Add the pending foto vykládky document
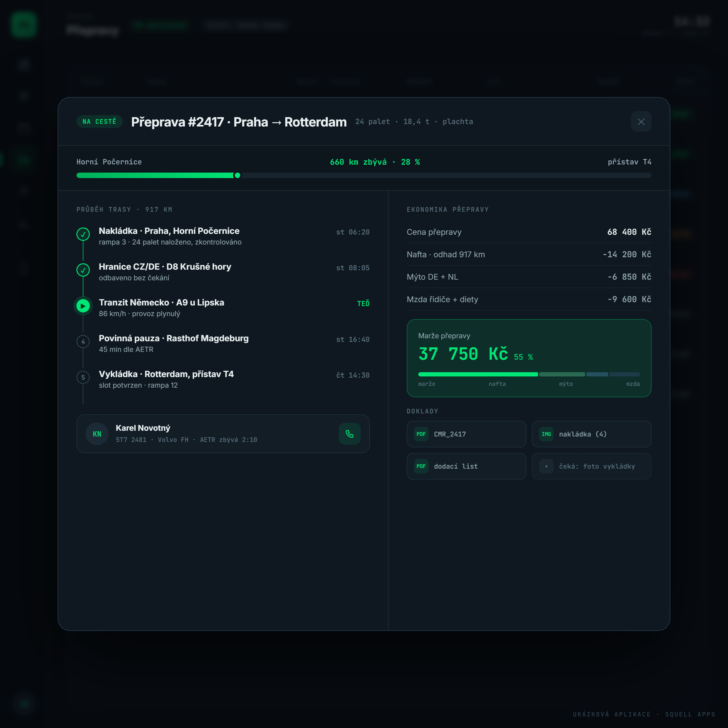This screenshot has height=728, width=728. pos(591,466)
